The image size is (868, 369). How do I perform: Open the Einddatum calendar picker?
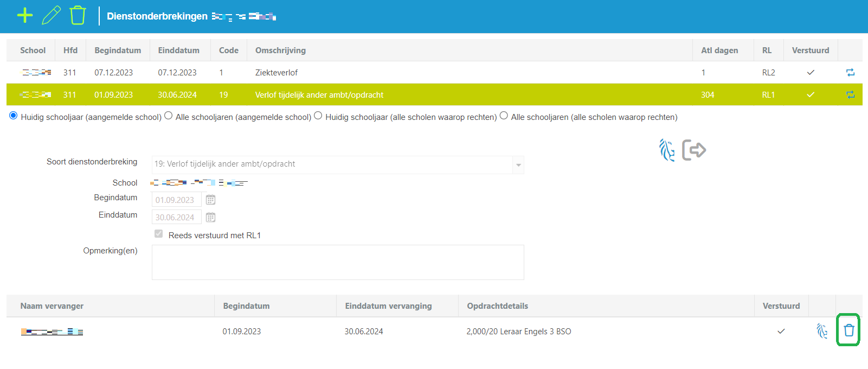pyautogui.click(x=211, y=217)
